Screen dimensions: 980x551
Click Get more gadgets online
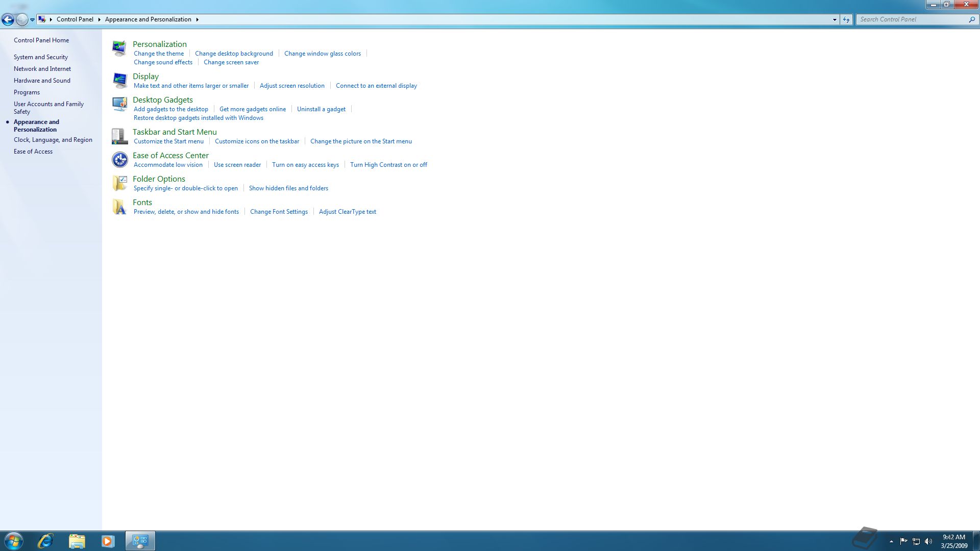tap(253, 109)
